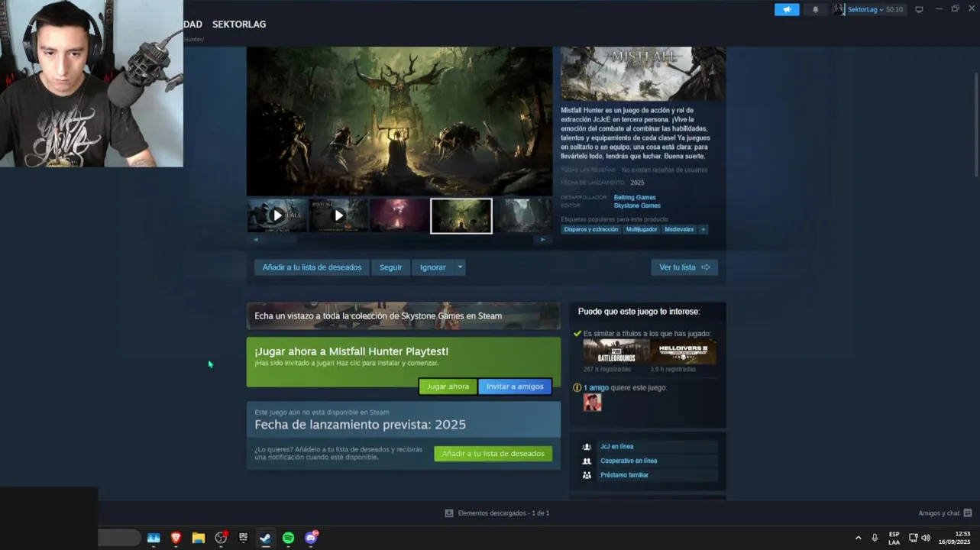Click Jugar ahora playtest button

pos(448,387)
